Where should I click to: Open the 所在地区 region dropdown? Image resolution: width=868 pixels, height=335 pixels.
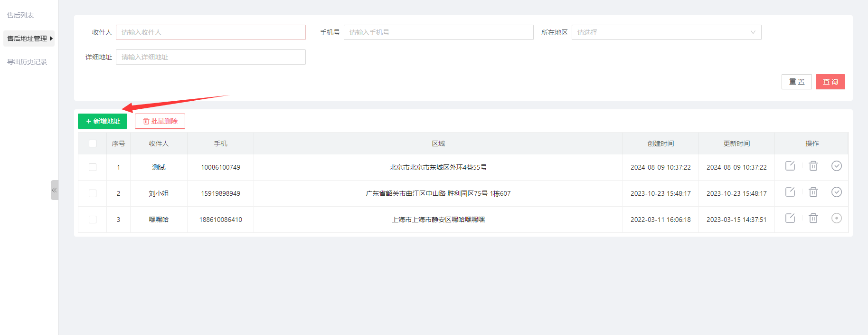(x=666, y=32)
